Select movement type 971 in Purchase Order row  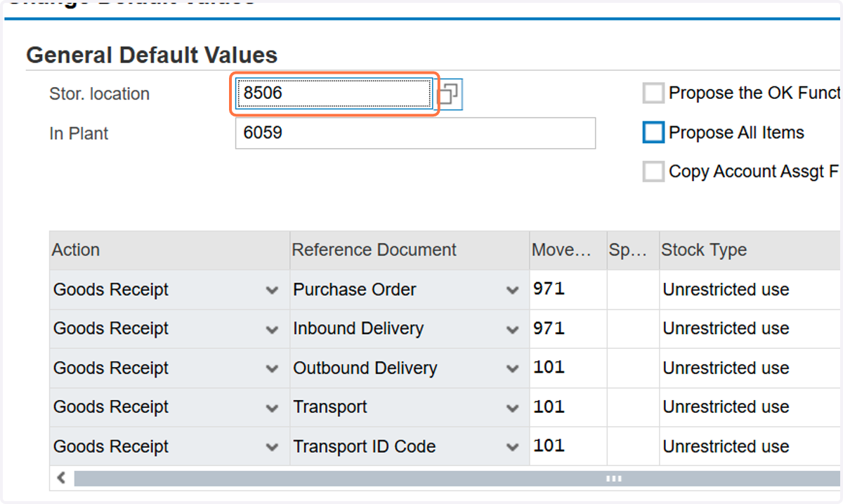click(568, 290)
